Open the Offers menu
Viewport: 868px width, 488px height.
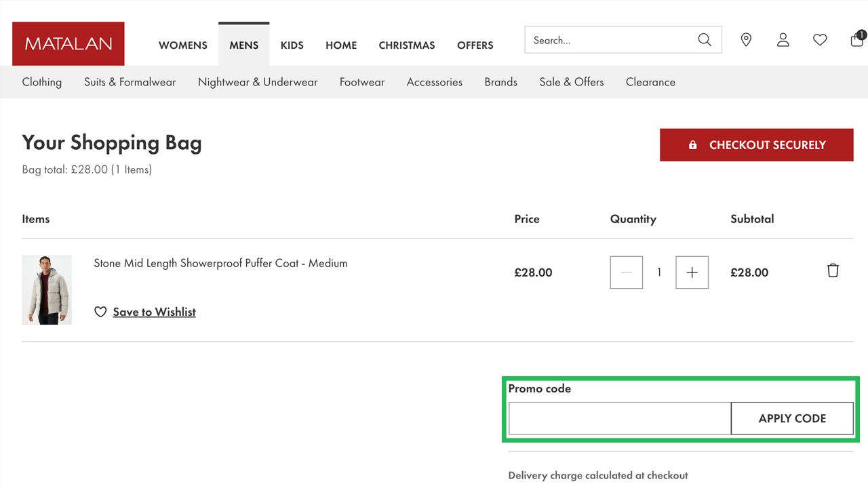point(475,45)
